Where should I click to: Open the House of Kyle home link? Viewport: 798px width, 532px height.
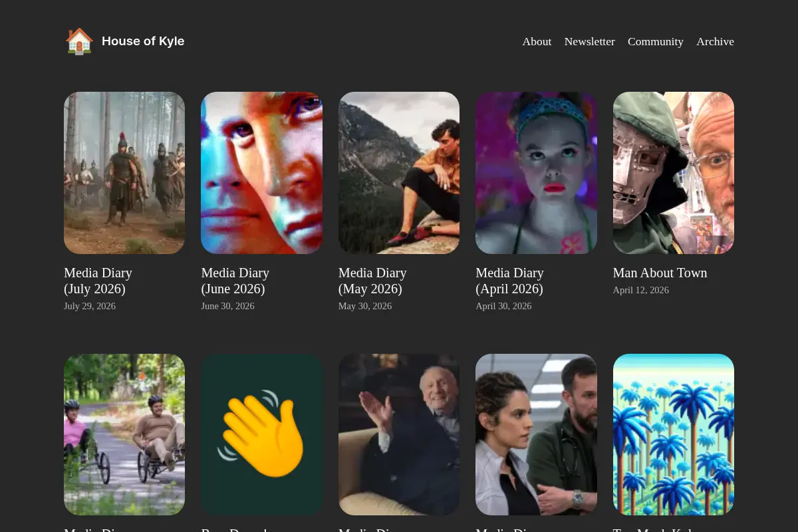[143, 41]
